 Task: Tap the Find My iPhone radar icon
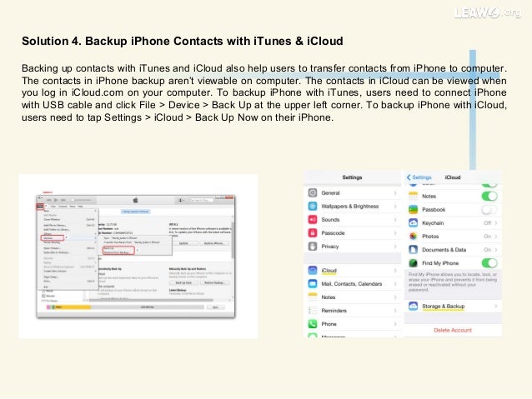[x=413, y=263]
